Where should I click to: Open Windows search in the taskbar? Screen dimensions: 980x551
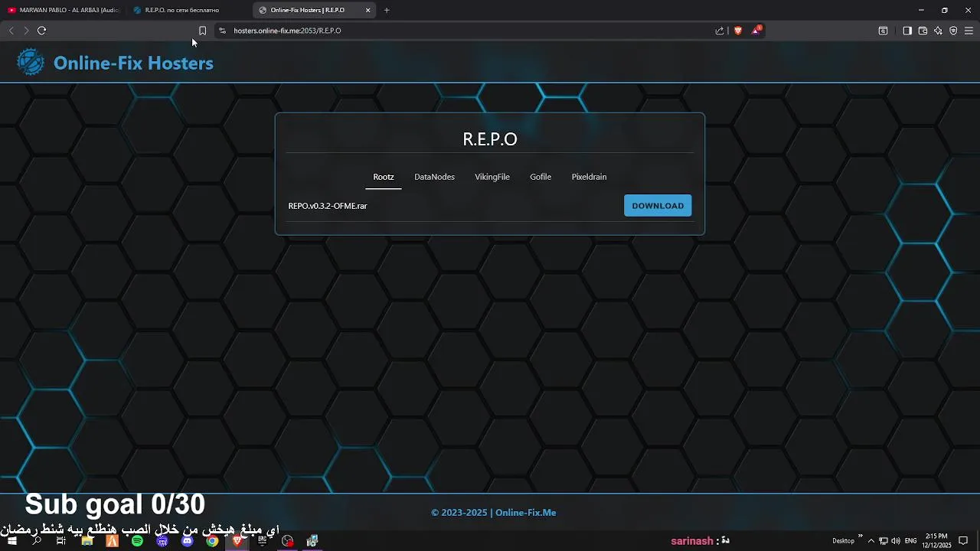pos(36,540)
